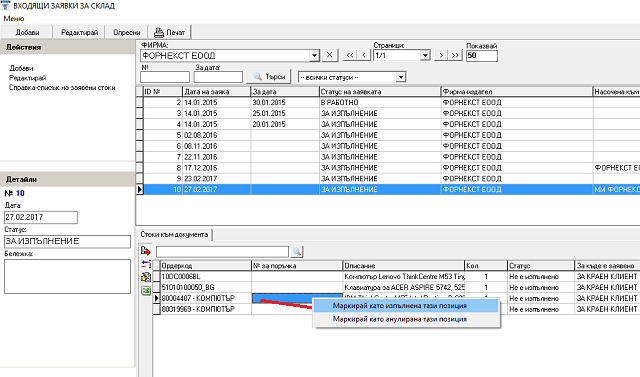Select Маркирай като анулирана тази позиция
Viewport: 640px width, 377px height.
[x=407, y=319]
